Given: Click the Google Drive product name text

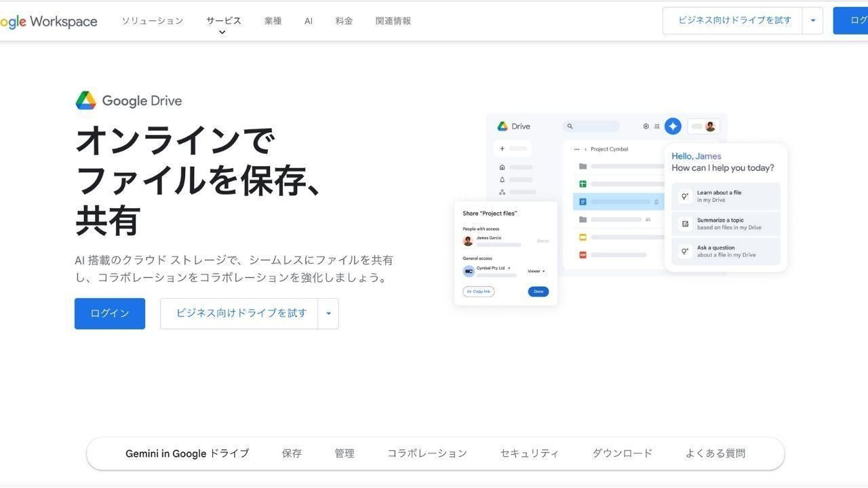Looking at the screenshot, I should [142, 101].
